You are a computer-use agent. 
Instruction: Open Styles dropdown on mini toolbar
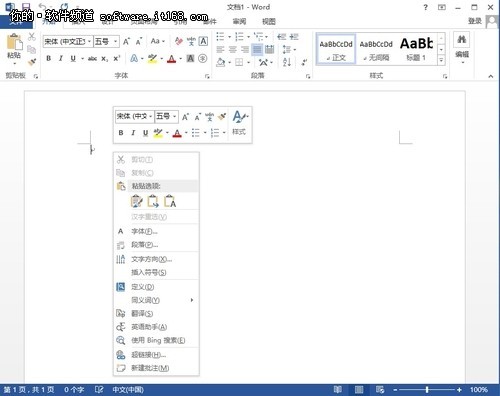(x=240, y=123)
